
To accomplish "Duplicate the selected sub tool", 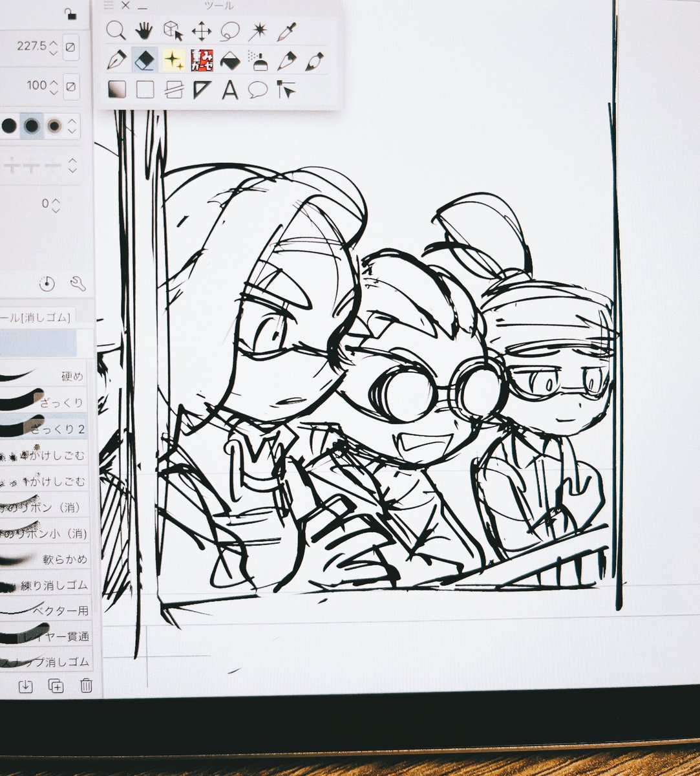I will 56,686.
